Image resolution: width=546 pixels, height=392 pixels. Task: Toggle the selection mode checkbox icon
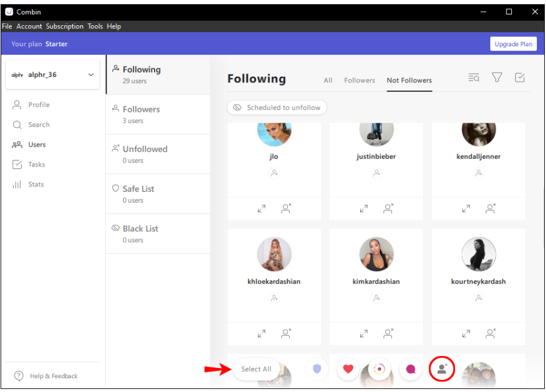click(x=520, y=78)
